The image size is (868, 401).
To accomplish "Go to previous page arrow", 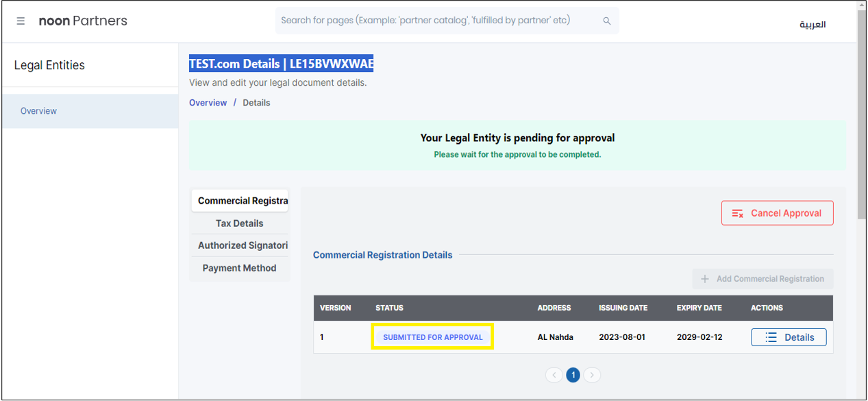I will [554, 375].
